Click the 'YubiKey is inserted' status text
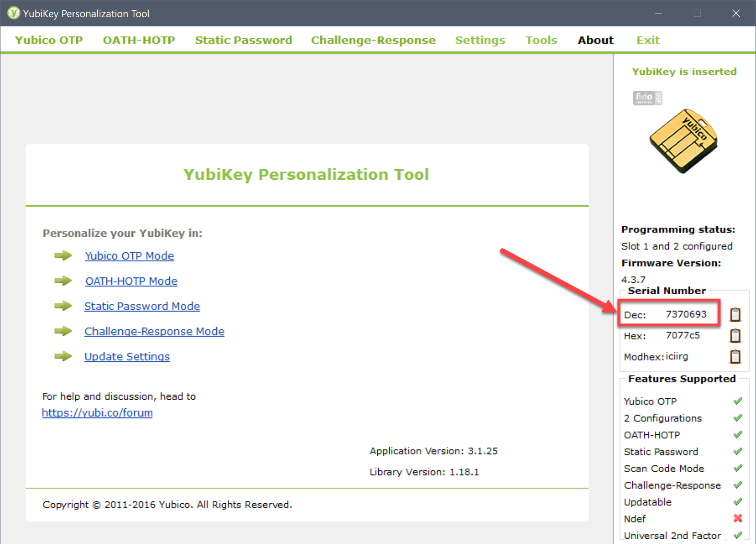756x544 pixels. 684,72
